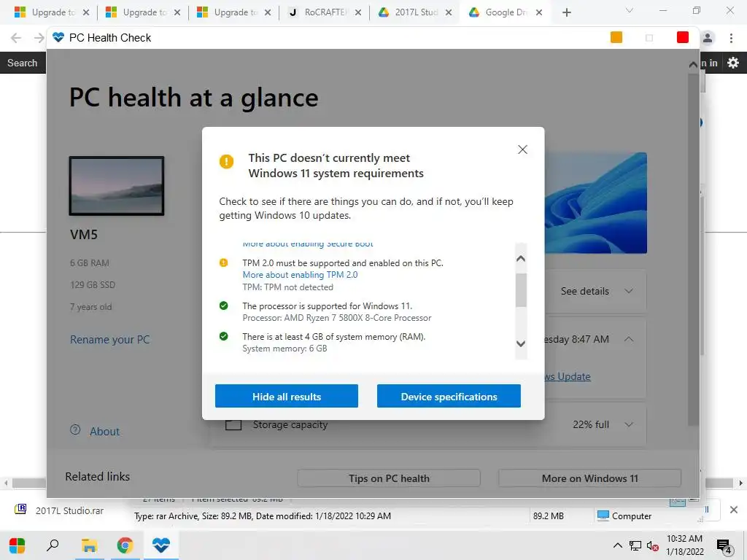Open the taskbar search magnifier
This screenshot has height=560, width=747.
pyautogui.click(x=53, y=545)
